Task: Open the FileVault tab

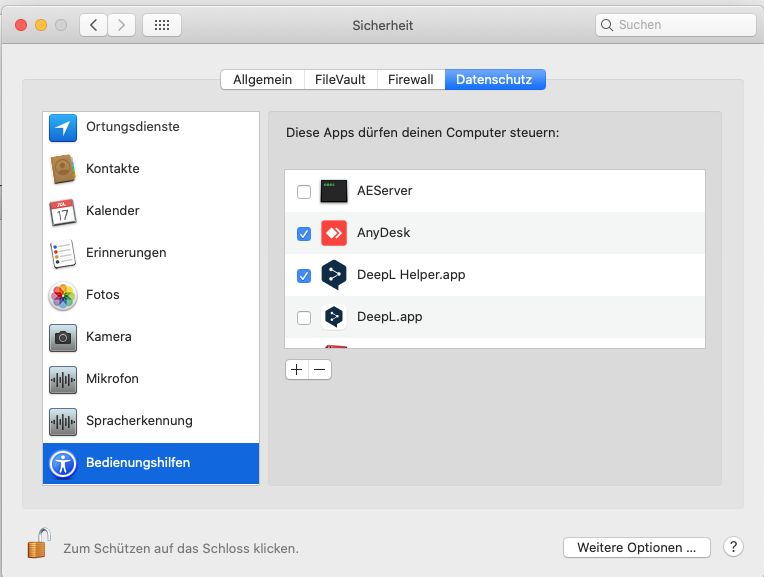Action: click(x=340, y=79)
